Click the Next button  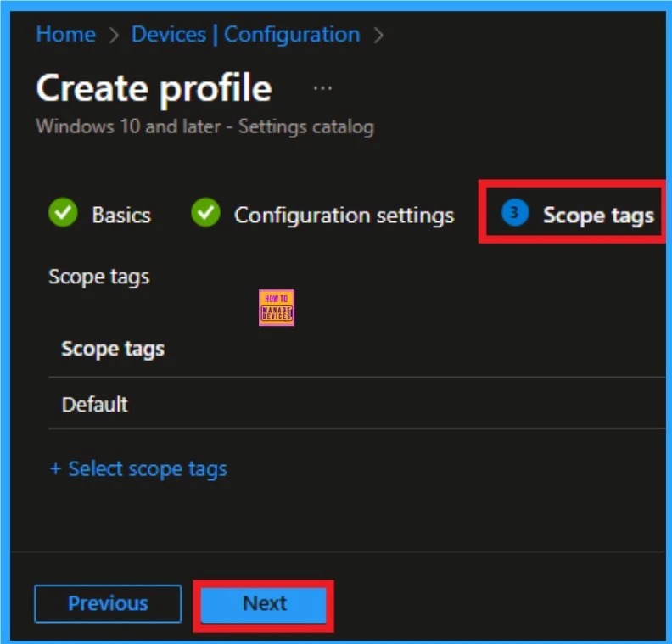[x=264, y=605]
